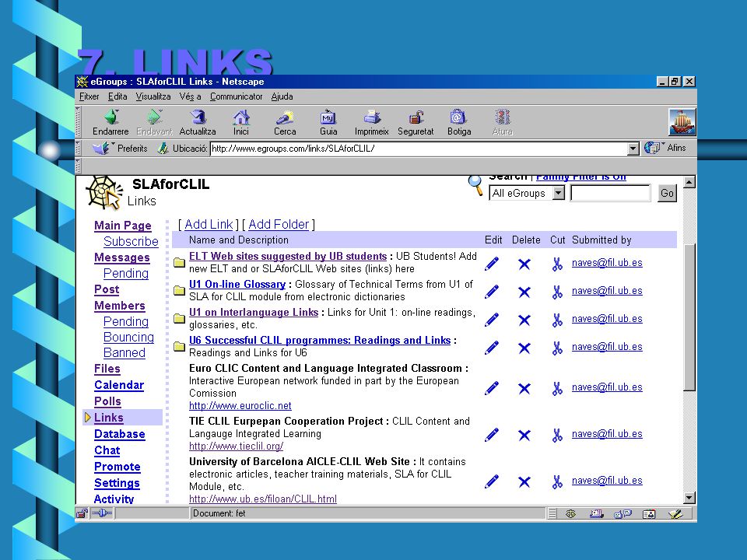Image resolution: width=747 pixels, height=560 pixels.
Task: Go to the Calendar sidebar link
Action: coord(119,385)
